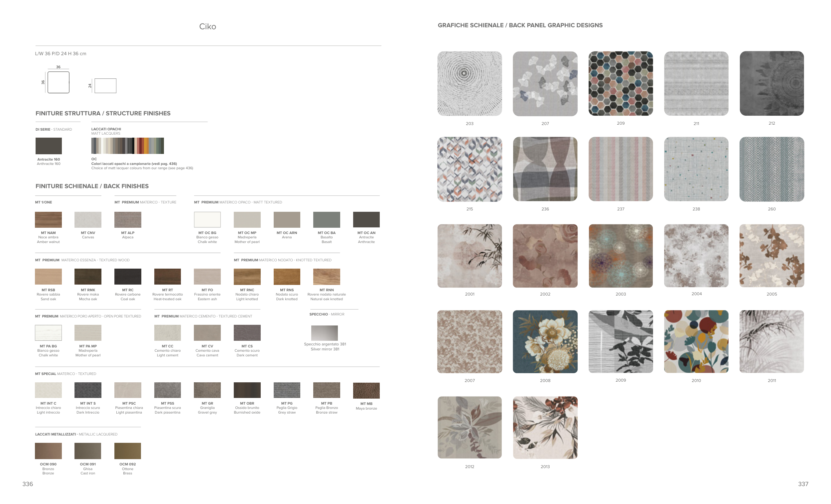Click the Antracite 160 standard finish swatch
This screenshot has height=504, width=831.
point(49,146)
